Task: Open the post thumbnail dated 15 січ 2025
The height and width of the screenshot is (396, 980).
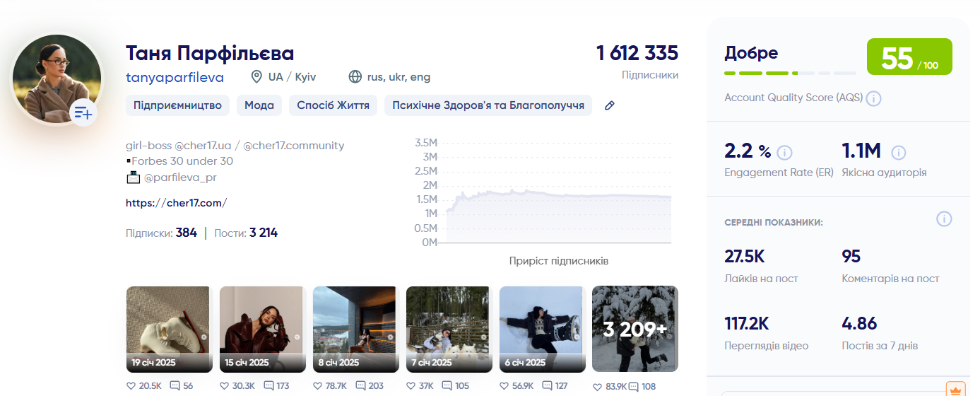Action: pos(261,329)
